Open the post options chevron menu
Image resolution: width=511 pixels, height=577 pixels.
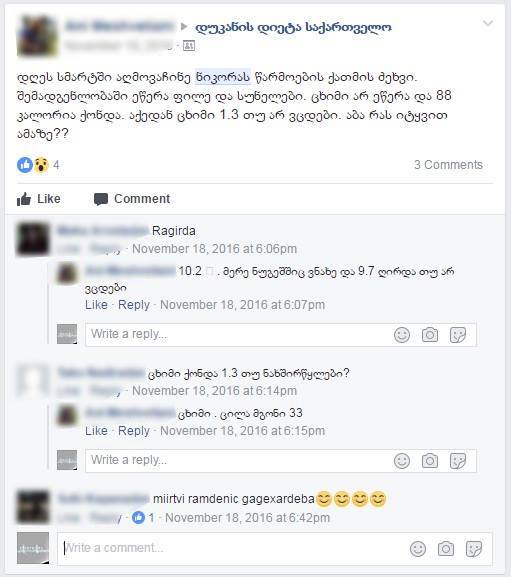tap(488, 24)
